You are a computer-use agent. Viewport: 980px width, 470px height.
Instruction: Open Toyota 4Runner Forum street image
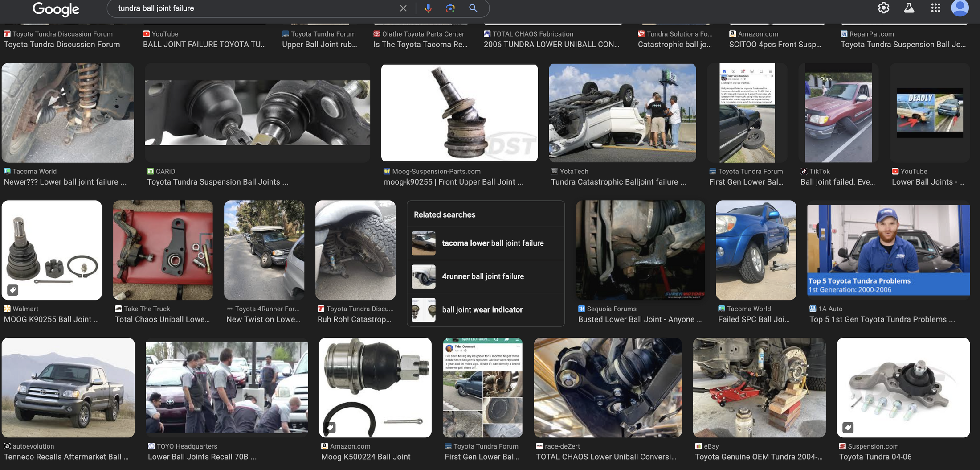point(264,250)
